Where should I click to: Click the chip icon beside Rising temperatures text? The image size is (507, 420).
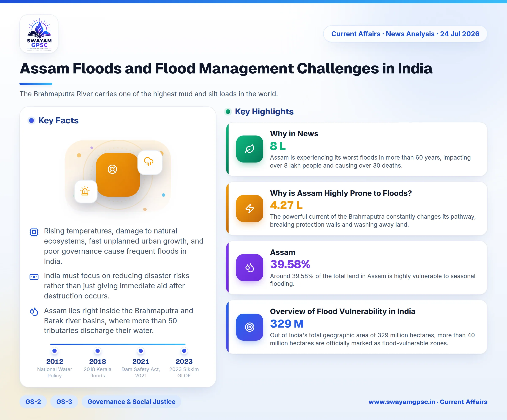click(34, 232)
